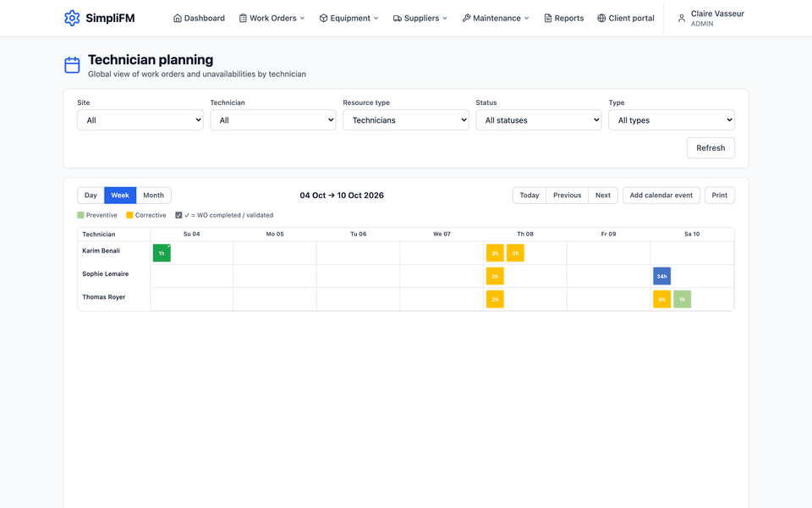This screenshot has height=508, width=812.
Task: Open the Maintenance menu
Action: pyautogui.click(x=496, y=18)
